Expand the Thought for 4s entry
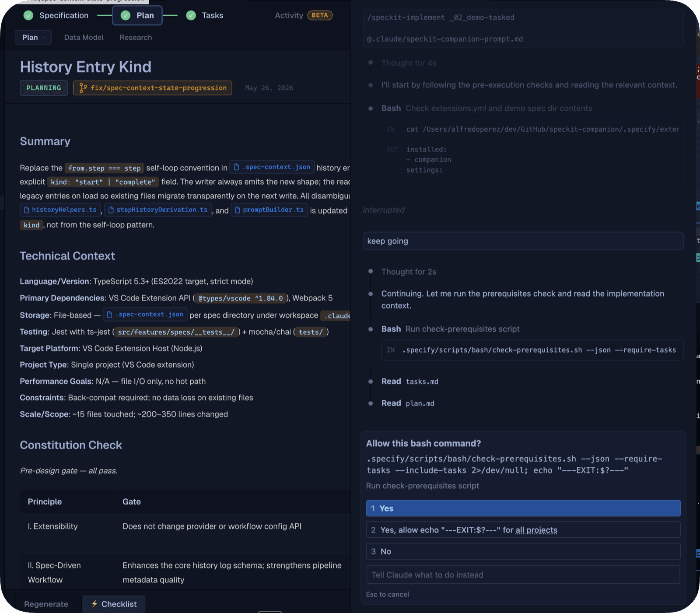Viewport: 700px width, 613px height. pyautogui.click(x=409, y=63)
